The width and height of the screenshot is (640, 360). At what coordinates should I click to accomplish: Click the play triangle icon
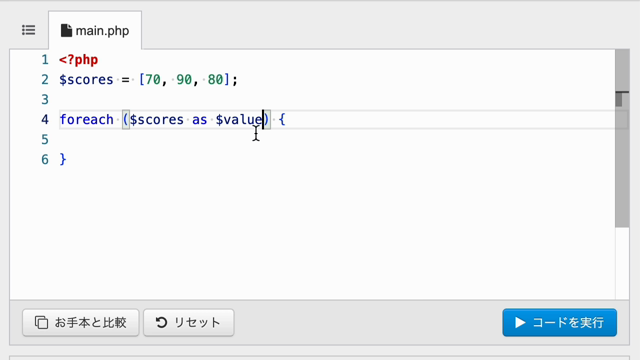point(520,322)
